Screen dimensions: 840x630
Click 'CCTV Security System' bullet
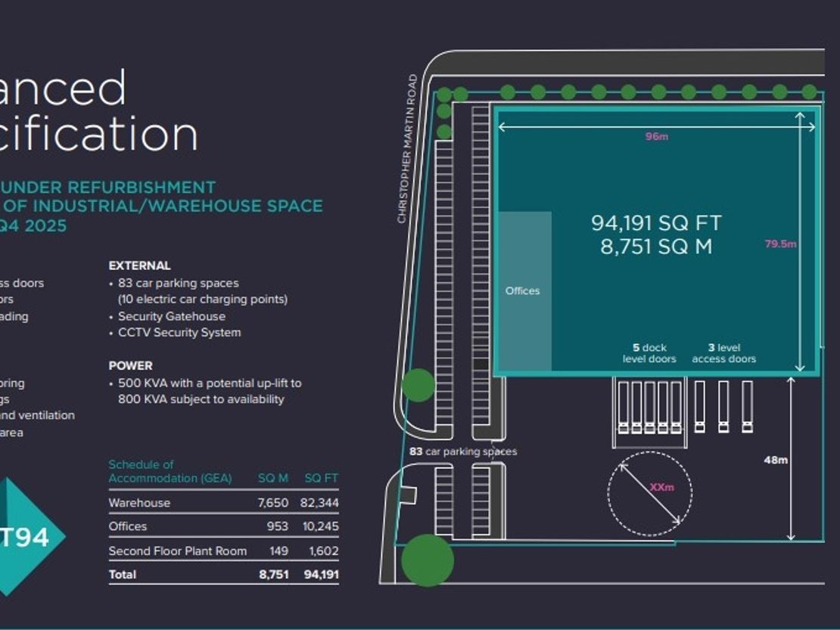click(179, 333)
